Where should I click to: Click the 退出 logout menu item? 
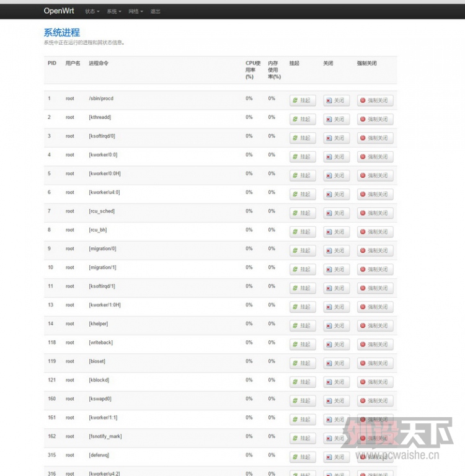pos(155,12)
